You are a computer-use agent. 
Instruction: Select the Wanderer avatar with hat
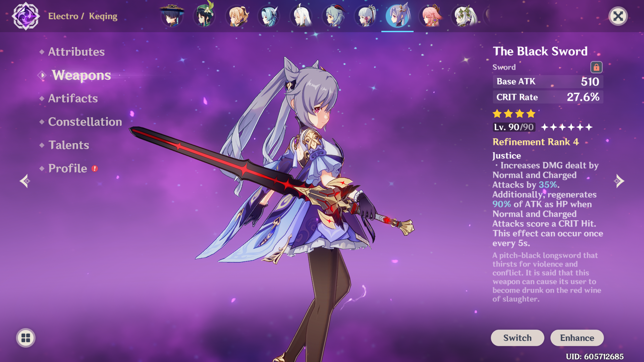(172, 16)
